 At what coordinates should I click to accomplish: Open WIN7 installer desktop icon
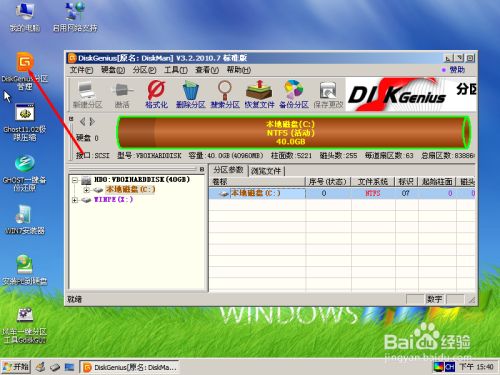click(x=25, y=220)
